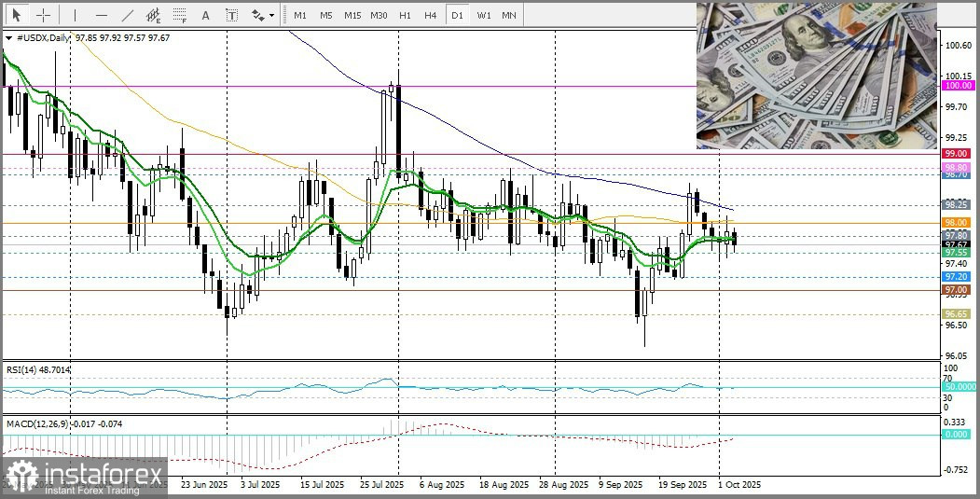Viewport: 980px width, 499px height.
Task: Expand the #USDX chart title arrow
Action: pos(9,38)
